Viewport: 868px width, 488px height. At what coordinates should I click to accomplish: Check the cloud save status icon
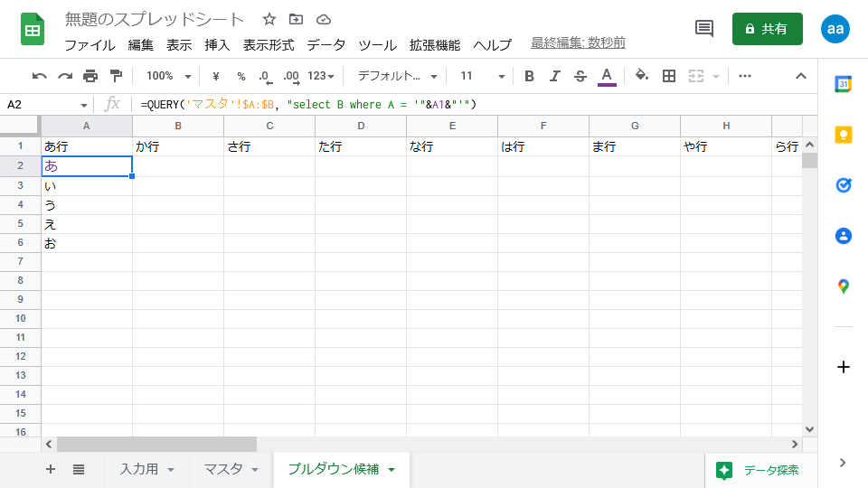[324, 20]
